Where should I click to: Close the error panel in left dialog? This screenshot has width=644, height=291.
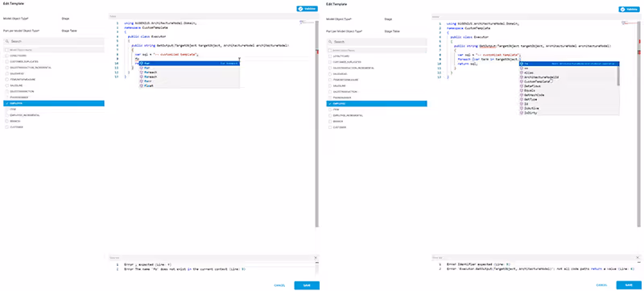click(316, 258)
